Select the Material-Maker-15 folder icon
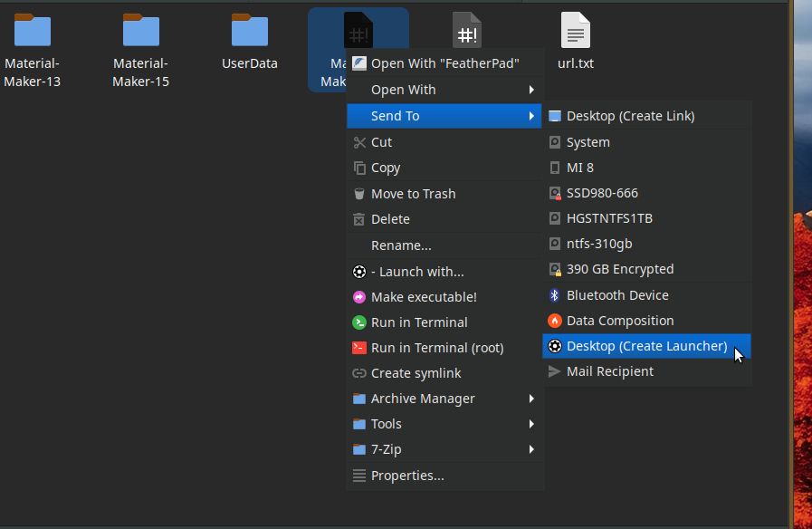Viewport: 812px width, 529px height. click(141, 31)
